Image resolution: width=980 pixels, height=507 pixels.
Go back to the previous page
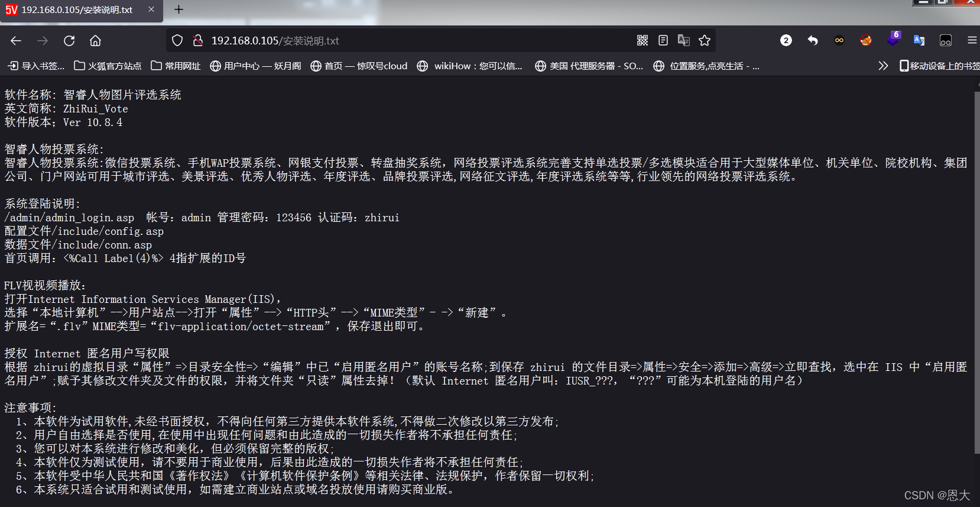coord(16,41)
